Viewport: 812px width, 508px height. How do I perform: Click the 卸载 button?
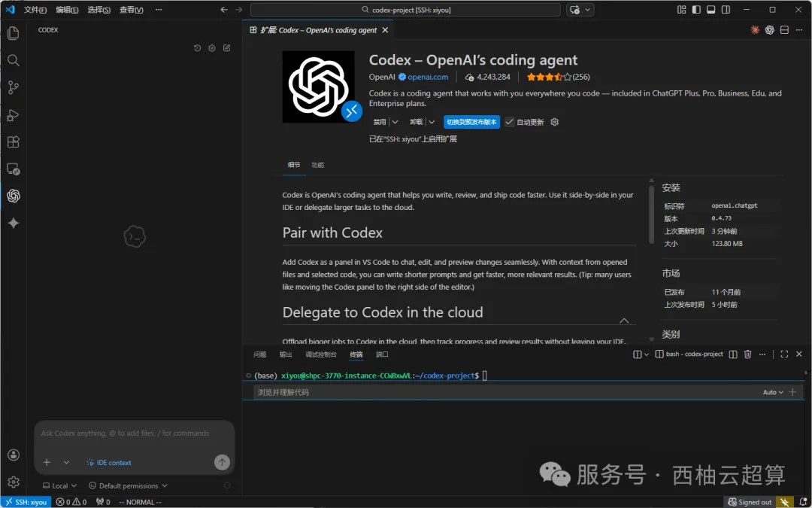[x=417, y=123]
